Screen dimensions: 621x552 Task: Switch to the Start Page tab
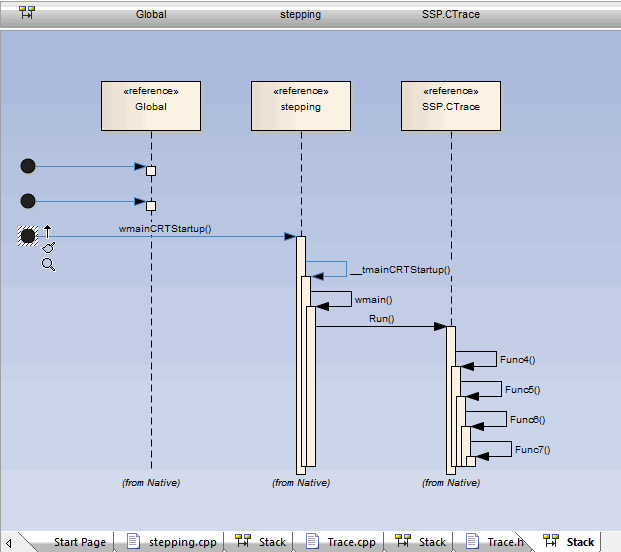(x=79, y=542)
